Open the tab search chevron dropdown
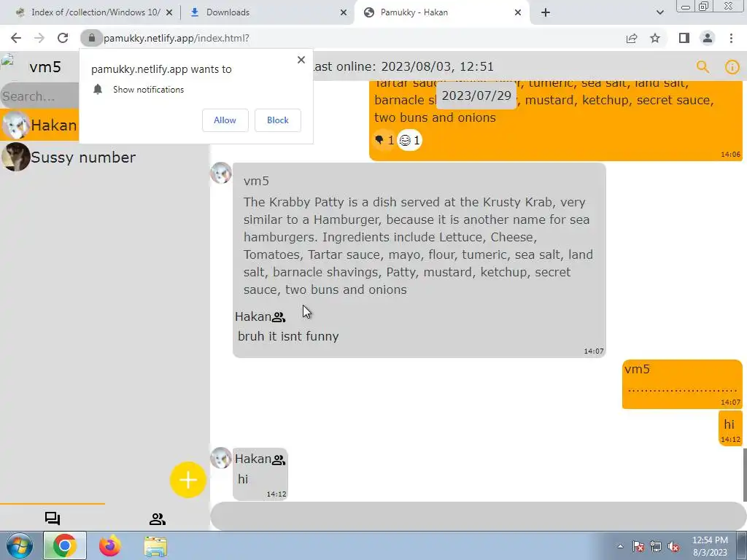Image resolution: width=747 pixels, height=560 pixels. click(x=659, y=12)
